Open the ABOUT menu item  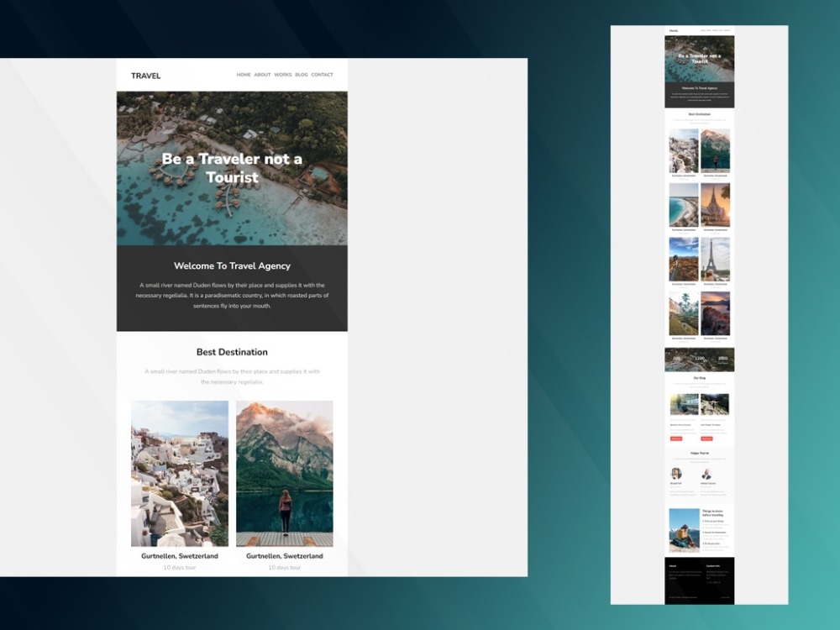[262, 74]
